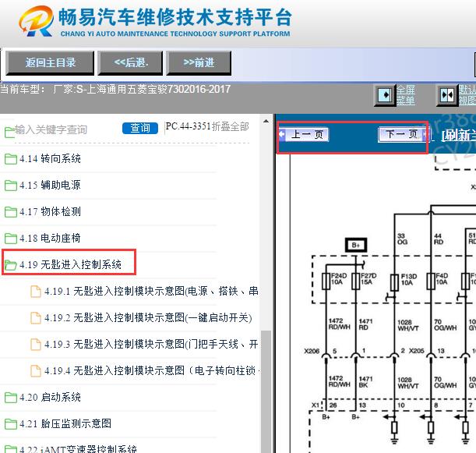Click the 折叠全部 collapse-all link
476x453 pixels.
tap(231, 126)
